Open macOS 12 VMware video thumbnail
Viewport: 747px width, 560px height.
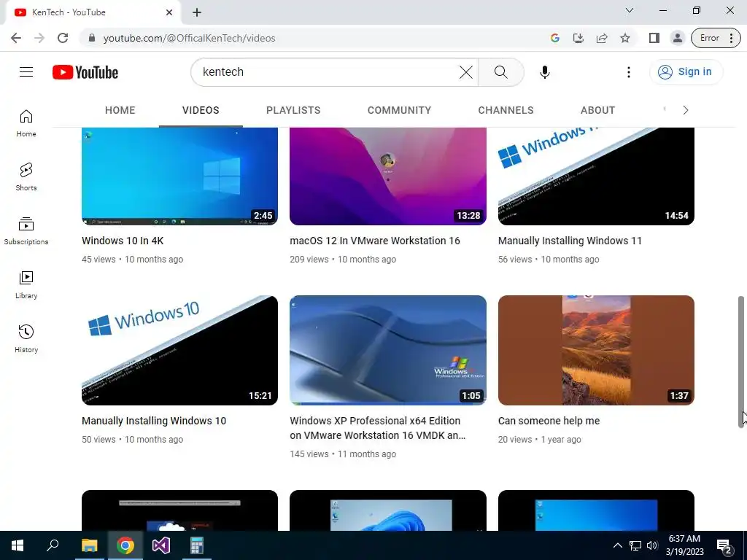388,176
